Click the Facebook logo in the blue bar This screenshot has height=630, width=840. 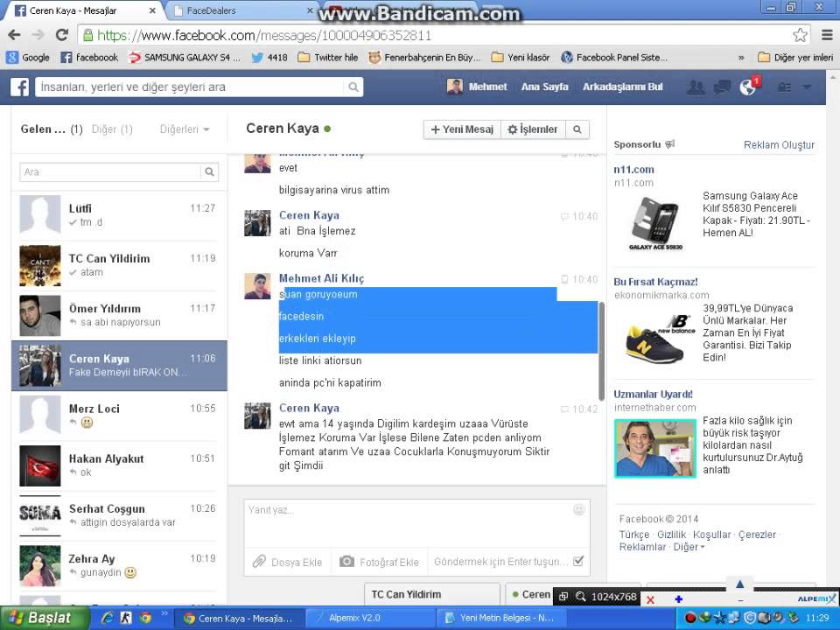[x=19, y=87]
